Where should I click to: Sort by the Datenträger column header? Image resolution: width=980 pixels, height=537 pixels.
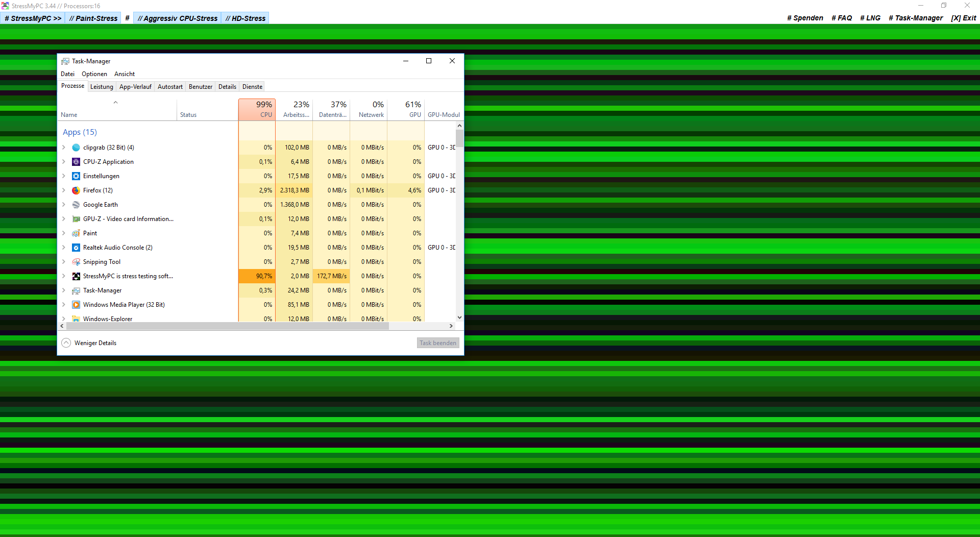click(331, 110)
